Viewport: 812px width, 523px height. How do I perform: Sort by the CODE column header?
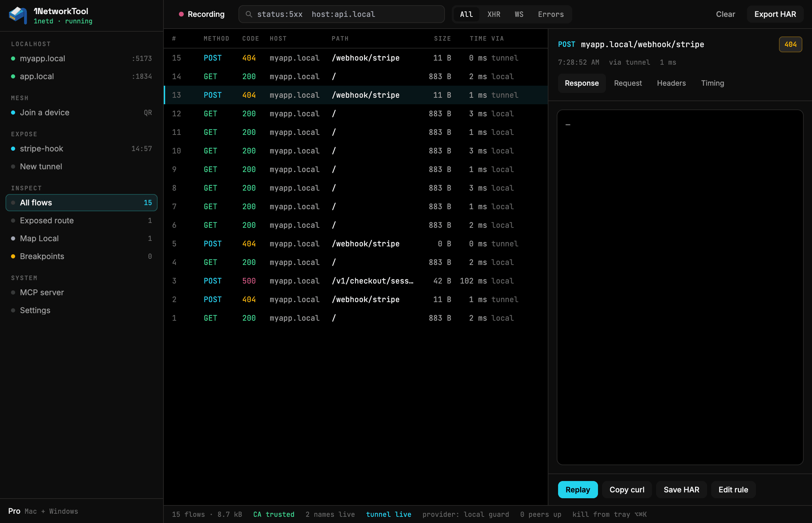tap(250, 39)
